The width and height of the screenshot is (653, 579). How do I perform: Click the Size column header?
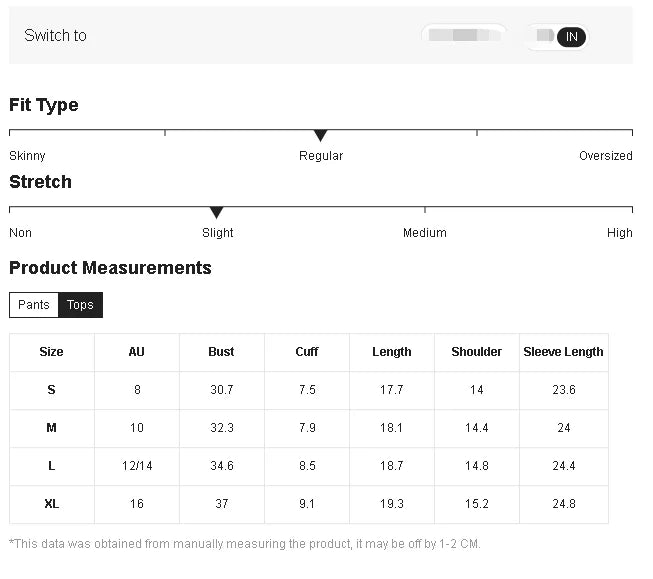[51, 352]
